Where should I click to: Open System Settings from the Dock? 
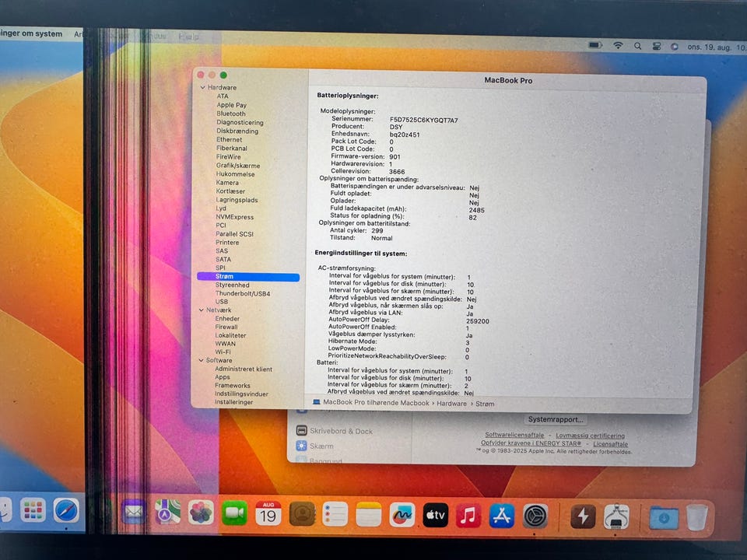(x=535, y=516)
